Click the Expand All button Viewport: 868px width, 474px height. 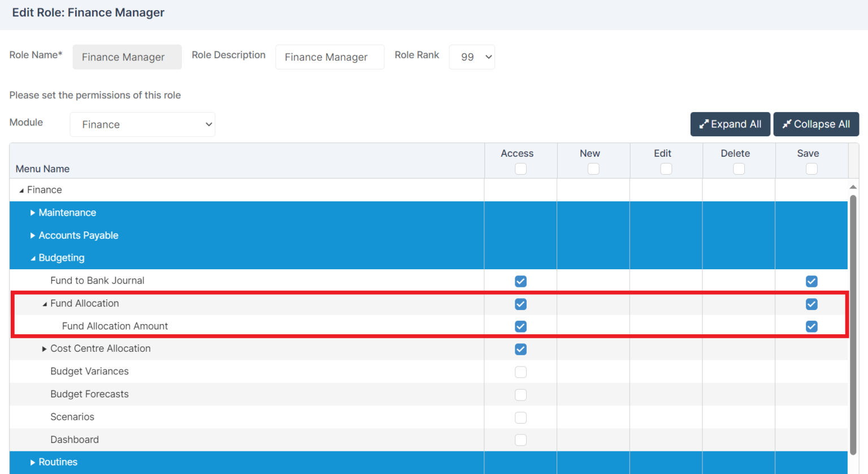730,124
